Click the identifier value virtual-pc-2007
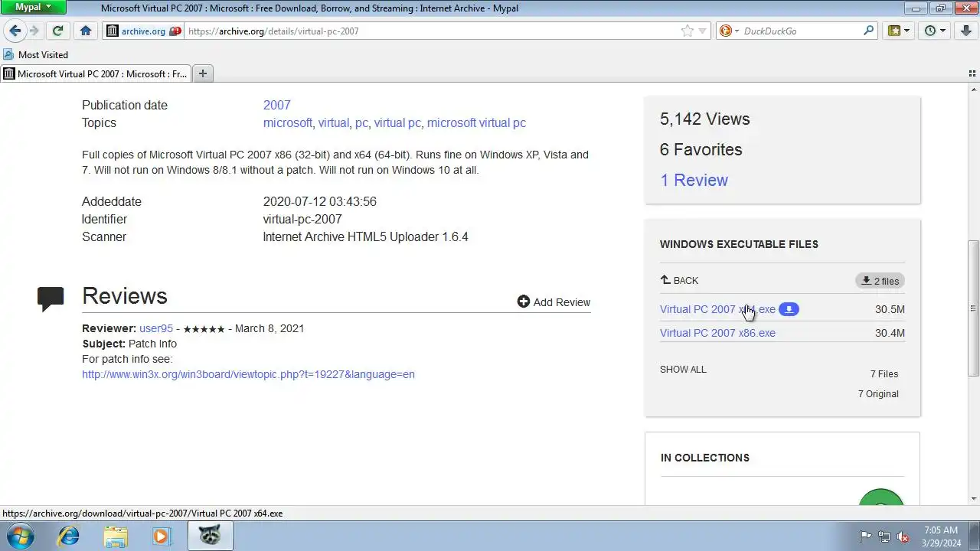Image resolution: width=980 pixels, height=551 pixels. pos(302,219)
